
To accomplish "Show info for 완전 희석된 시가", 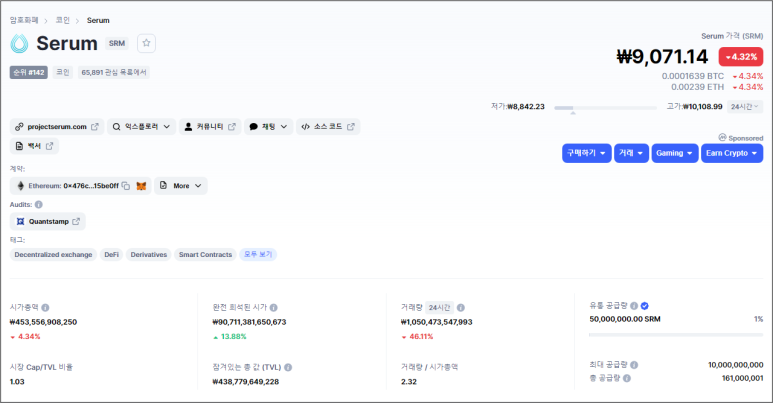I will pos(274,307).
